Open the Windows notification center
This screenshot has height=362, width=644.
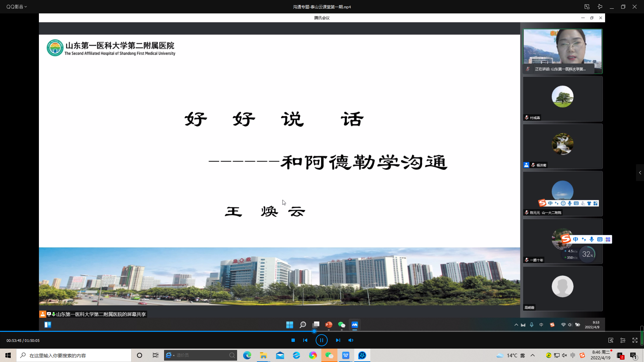(633, 355)
